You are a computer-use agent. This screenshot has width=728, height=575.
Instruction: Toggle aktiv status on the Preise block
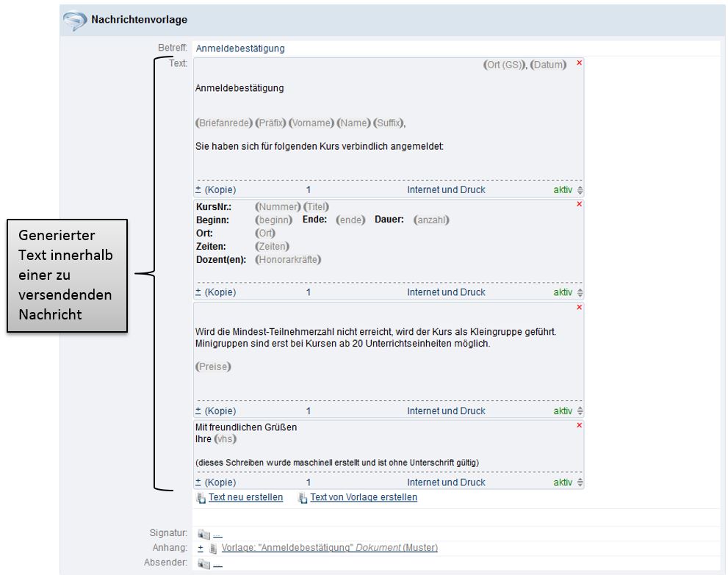coord(563,411)
